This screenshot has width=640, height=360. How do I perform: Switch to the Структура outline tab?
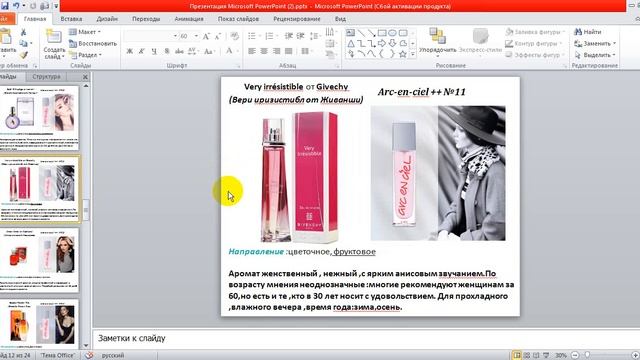point(46,76)
